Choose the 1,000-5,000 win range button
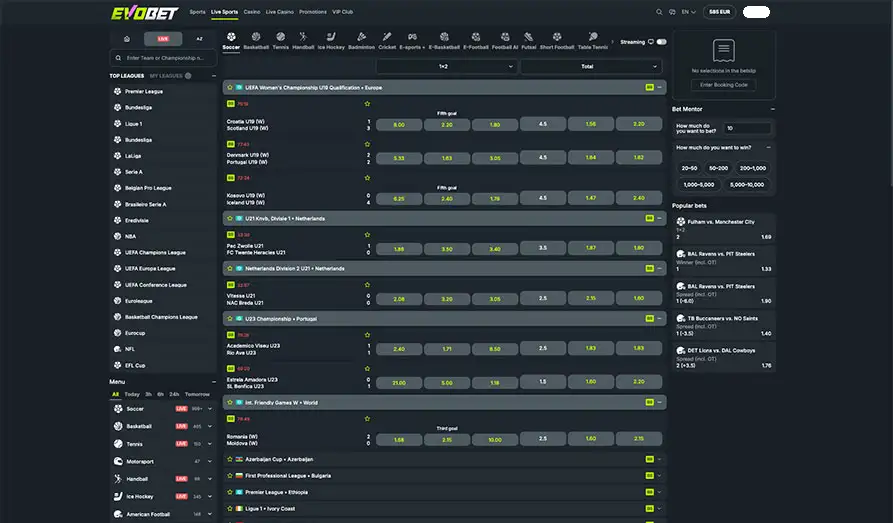 pyautogui.click(x=699, y=185)
